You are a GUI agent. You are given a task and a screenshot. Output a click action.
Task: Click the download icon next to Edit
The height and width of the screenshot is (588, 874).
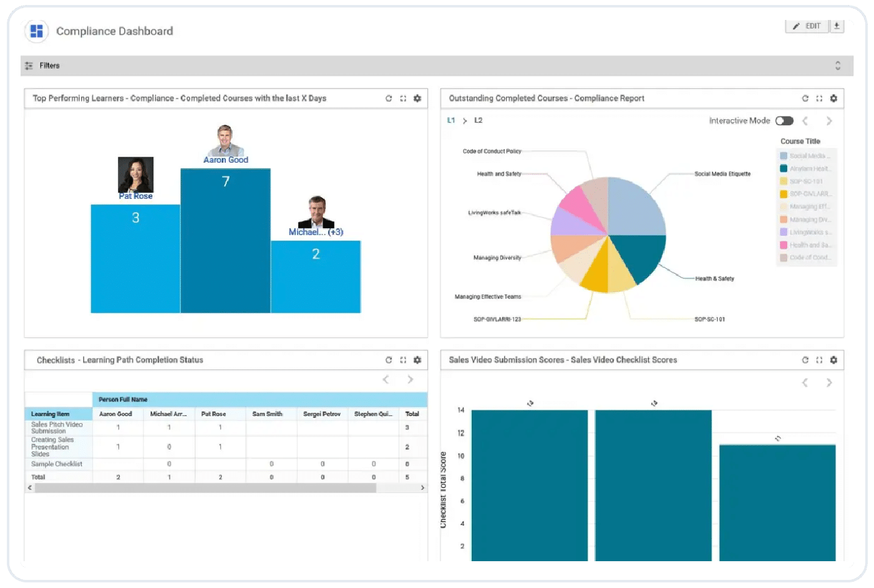[837, 26]
